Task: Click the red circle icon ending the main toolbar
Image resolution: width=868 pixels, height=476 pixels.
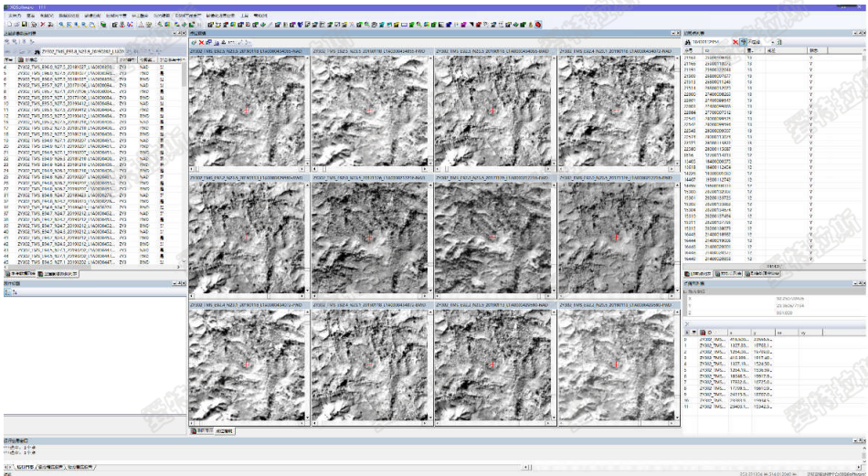Action: click(538, 24)
